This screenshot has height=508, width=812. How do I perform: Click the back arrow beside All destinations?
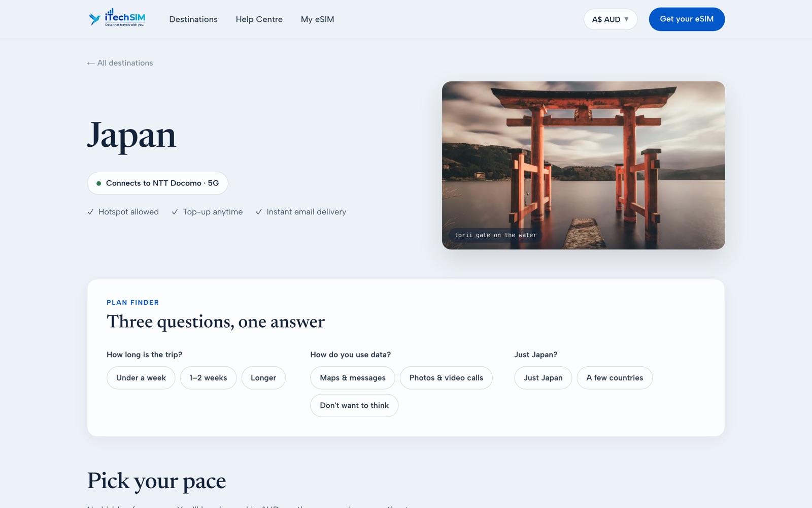click(91, 63)
